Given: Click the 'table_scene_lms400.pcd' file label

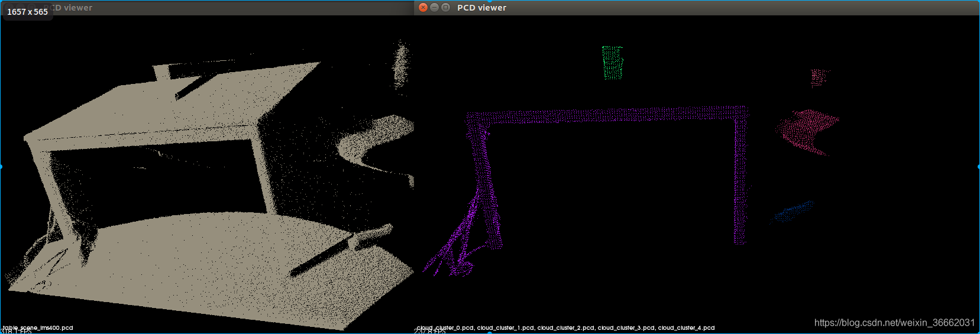Looking at the screenshot, I should [37, 327].
